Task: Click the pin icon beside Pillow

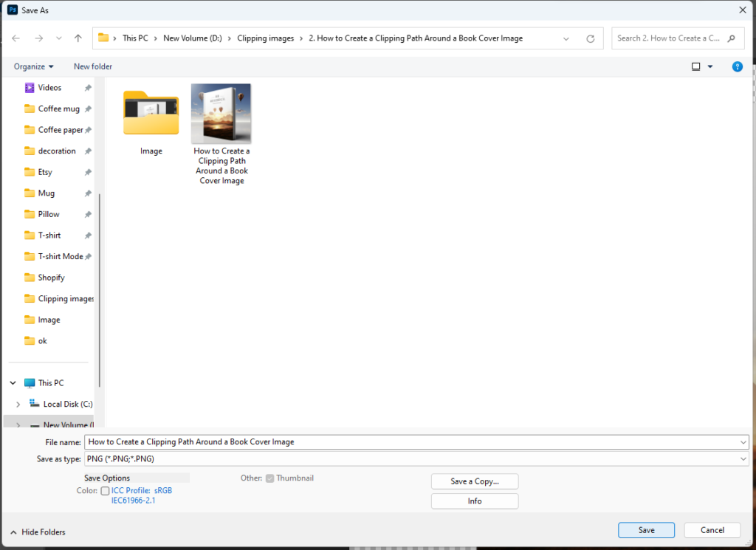Action: pyautogui.click(x=88, y=215)
